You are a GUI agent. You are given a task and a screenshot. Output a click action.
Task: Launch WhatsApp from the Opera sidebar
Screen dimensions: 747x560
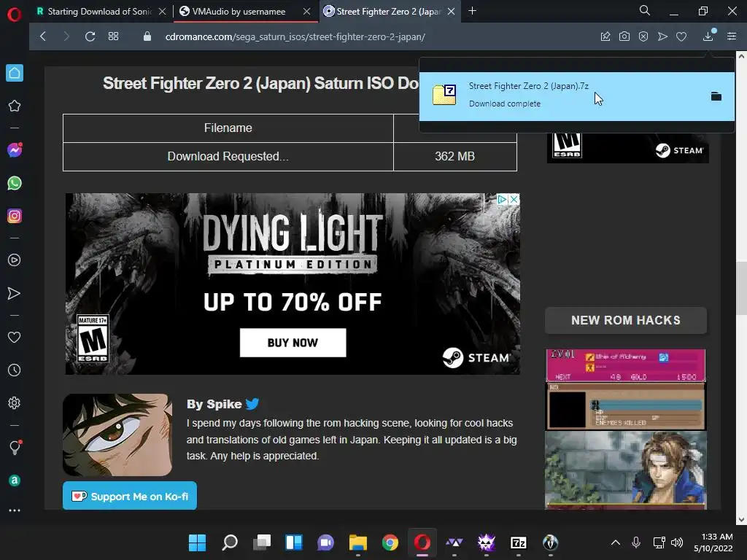(15, 183)
